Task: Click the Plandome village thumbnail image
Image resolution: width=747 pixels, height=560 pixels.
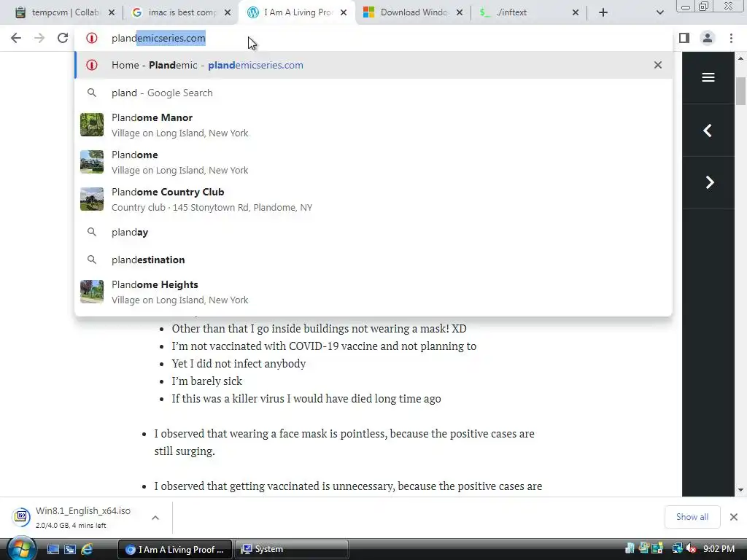Action: (x=92, y=162)
